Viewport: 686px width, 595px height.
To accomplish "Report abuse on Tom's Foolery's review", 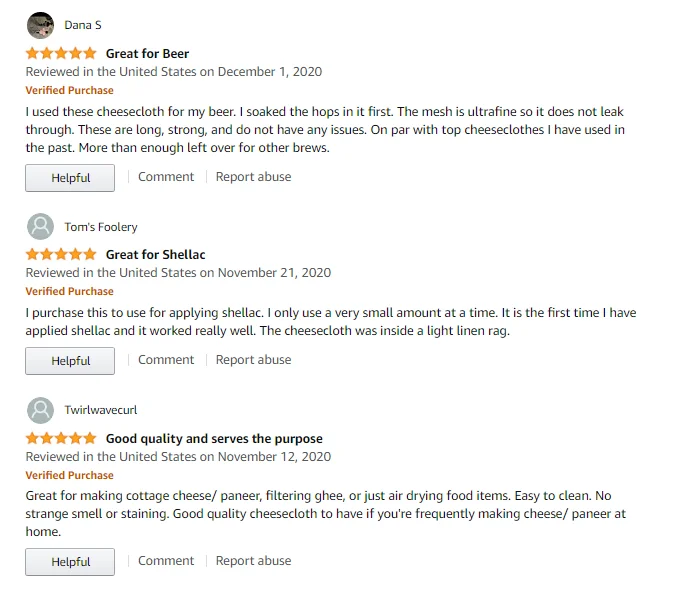I will (x=254, y=360).
